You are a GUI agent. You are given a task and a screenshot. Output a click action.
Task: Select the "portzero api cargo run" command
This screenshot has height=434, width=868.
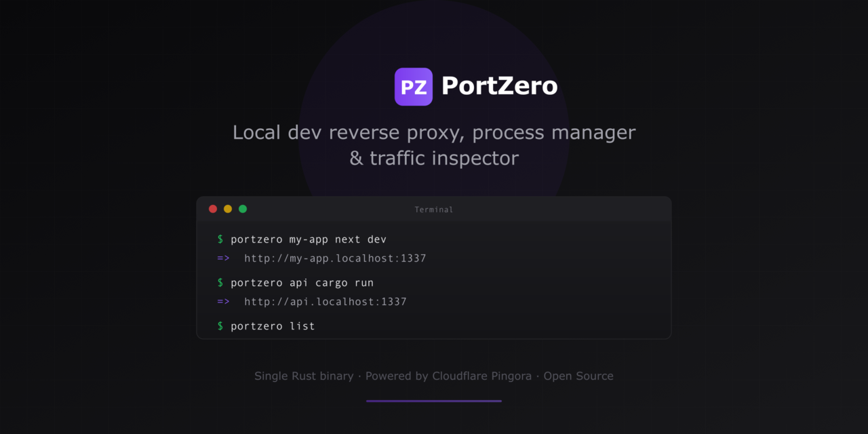click(302, 283)
